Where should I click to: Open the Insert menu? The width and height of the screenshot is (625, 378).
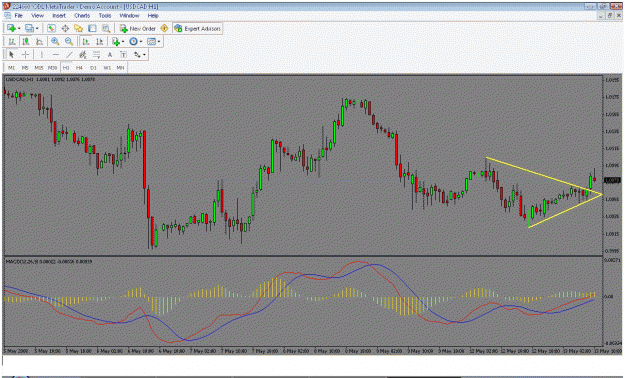pos(59,16)
